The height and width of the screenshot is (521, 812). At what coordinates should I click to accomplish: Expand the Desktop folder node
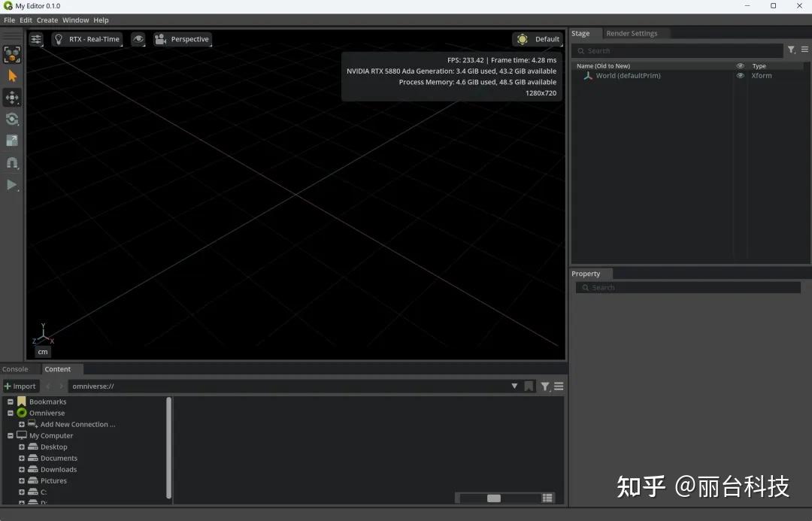coord(22,447)
